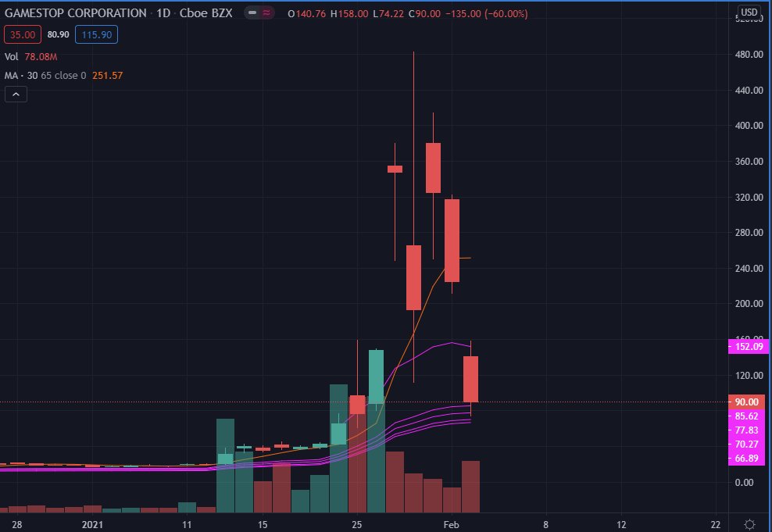Viewport: 772px width, 532px height.
Task: Select the latest red candle closing at 90
Action: [470, 379]
